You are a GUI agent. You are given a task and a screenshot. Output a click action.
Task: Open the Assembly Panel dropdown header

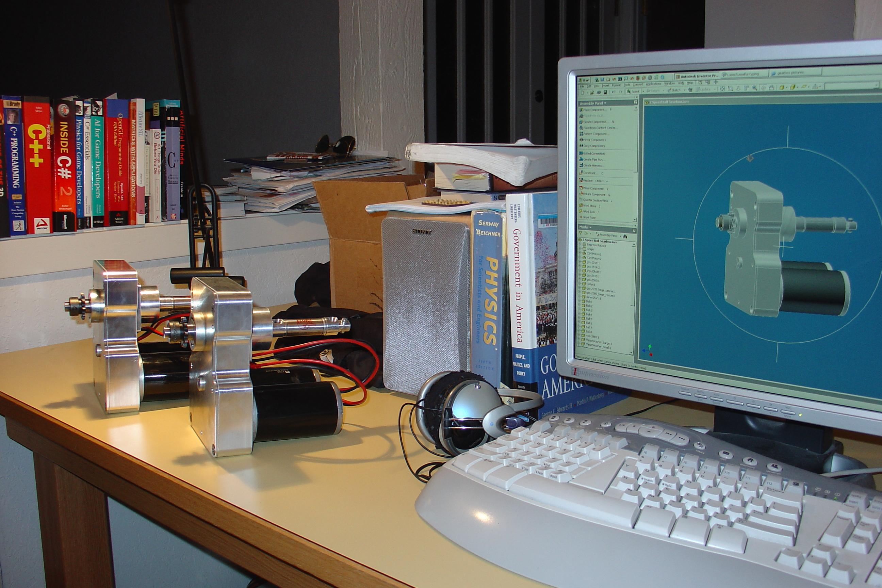tap(593, 103)
